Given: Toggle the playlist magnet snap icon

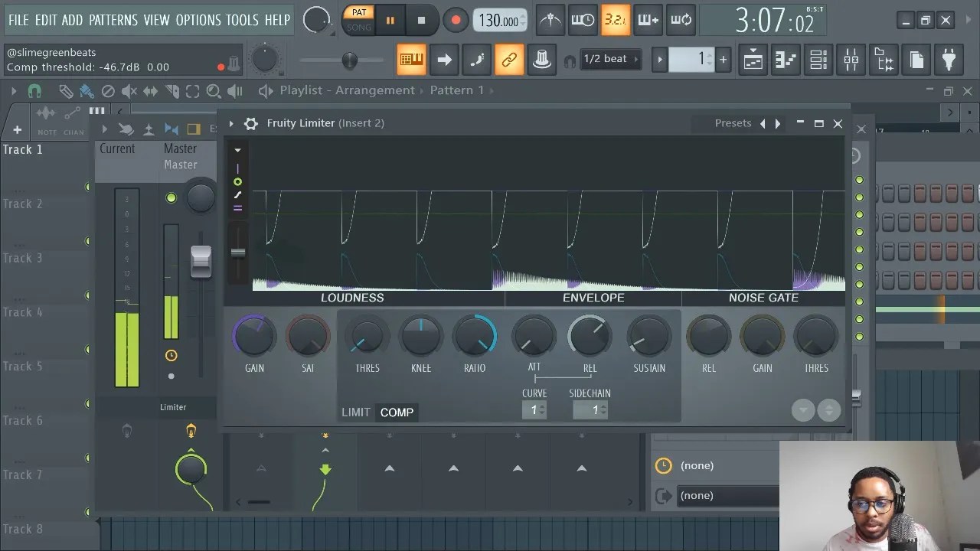Looking at the screenshot, I should tap(34, 91).
